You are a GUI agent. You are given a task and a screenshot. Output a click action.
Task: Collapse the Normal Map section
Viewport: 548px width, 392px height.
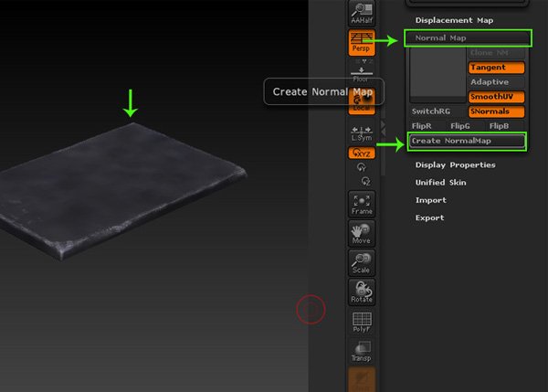468,38
